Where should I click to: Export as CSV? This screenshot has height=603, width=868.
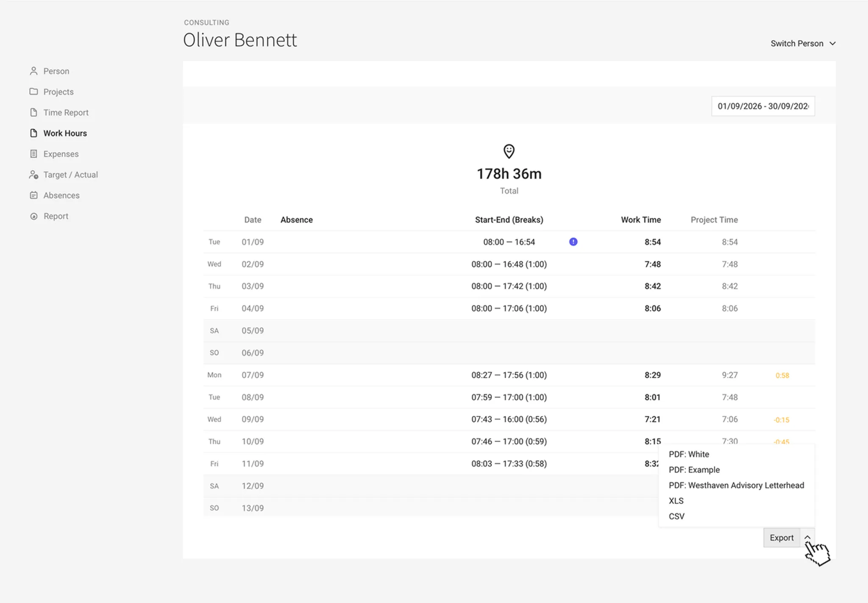[676, 516]
